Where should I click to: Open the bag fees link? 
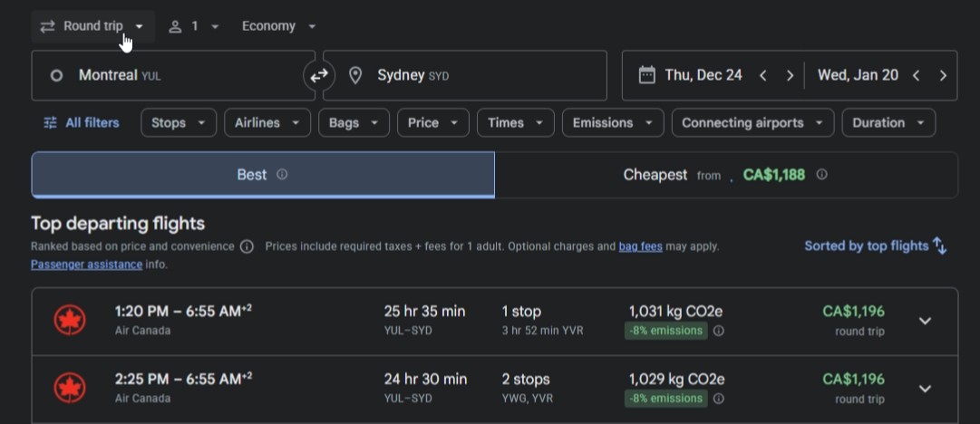click(x=640, y=246)
